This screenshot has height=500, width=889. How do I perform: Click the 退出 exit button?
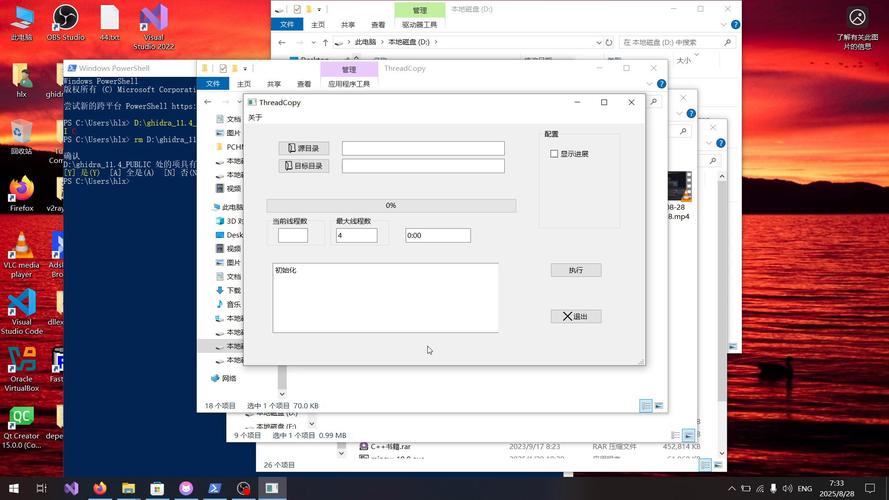click(x=576, y=317)
